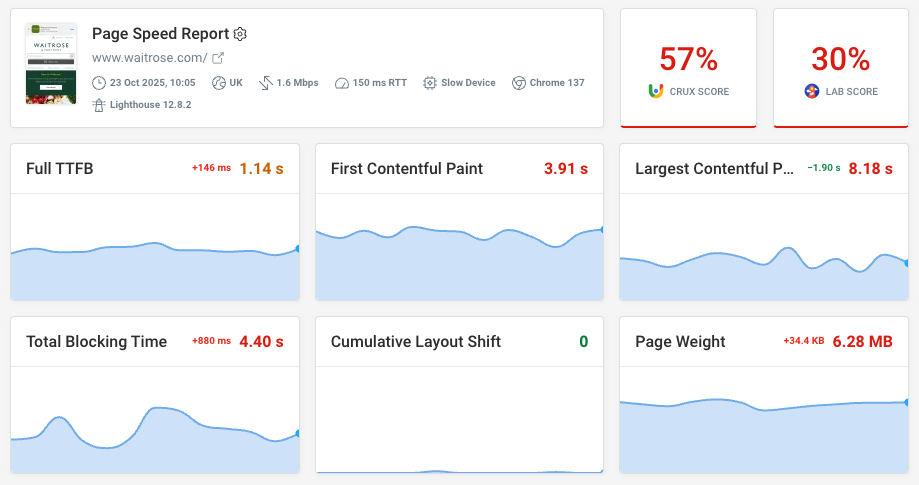Select latest data point on Total Blocking Time chart
This screenshot has height=485, width=919.
tap(298, 433)
